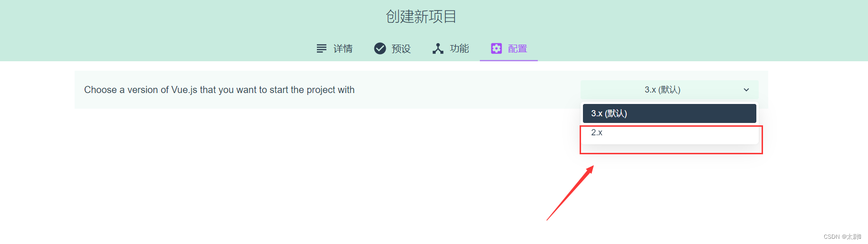Click the 详情 list lines icon

(x=322, y=48)
